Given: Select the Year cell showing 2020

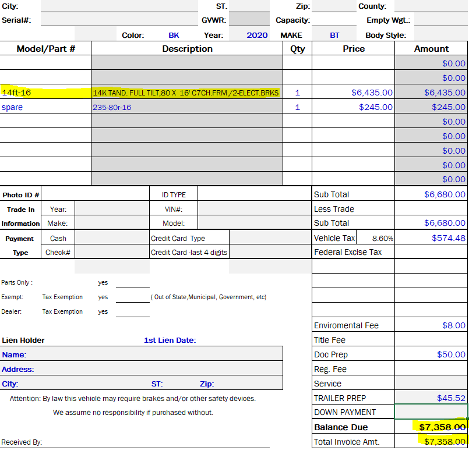Looking at the screenshot, I should [x=256, y=35].
